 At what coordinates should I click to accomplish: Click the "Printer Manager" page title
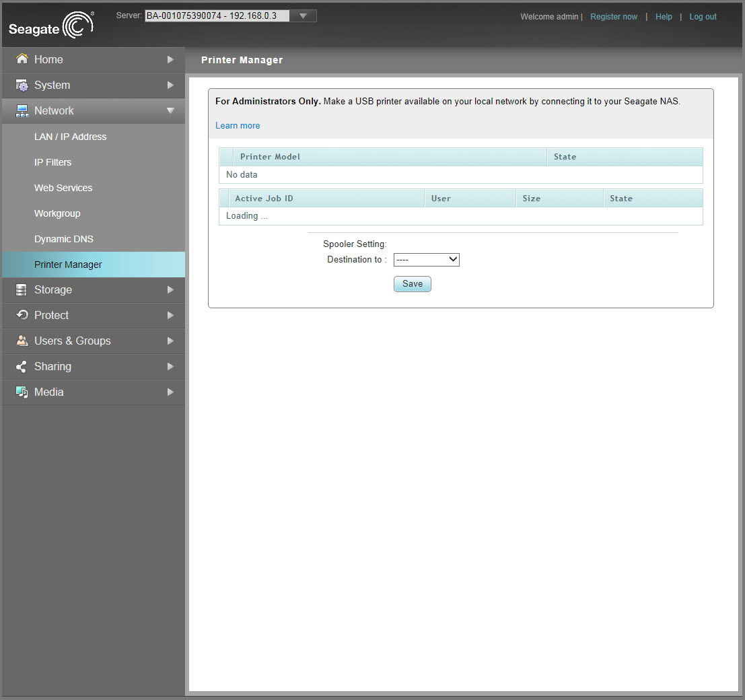pyautogui.click(x=242, y=60)
